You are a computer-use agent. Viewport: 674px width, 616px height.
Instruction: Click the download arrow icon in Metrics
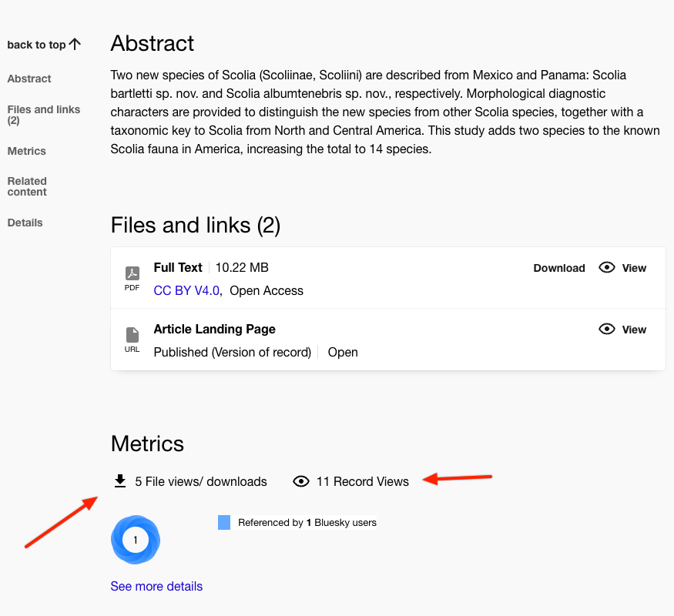119,481
